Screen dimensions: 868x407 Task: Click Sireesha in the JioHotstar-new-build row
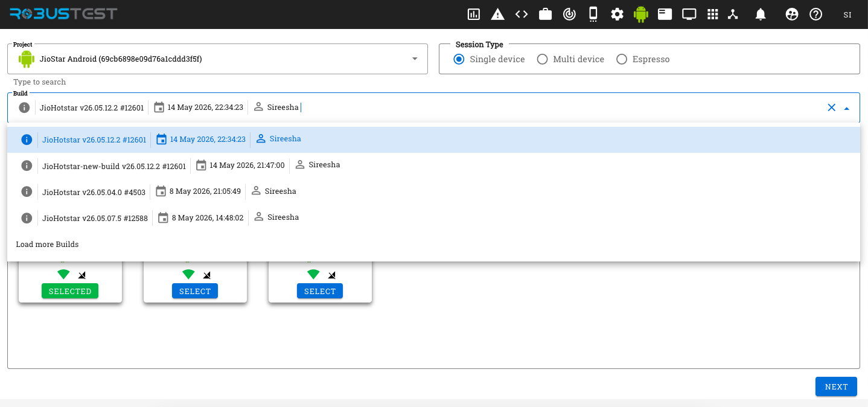(x=324, y=165)
